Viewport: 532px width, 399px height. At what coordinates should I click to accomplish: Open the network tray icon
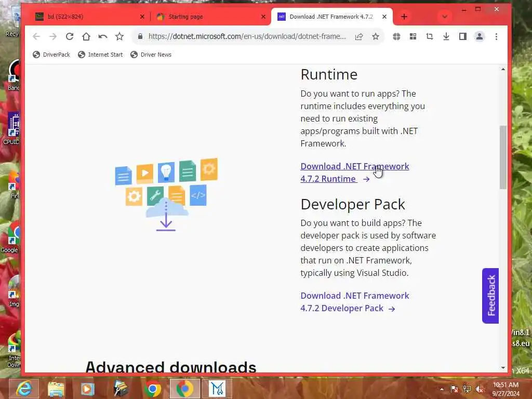[467, 389]
